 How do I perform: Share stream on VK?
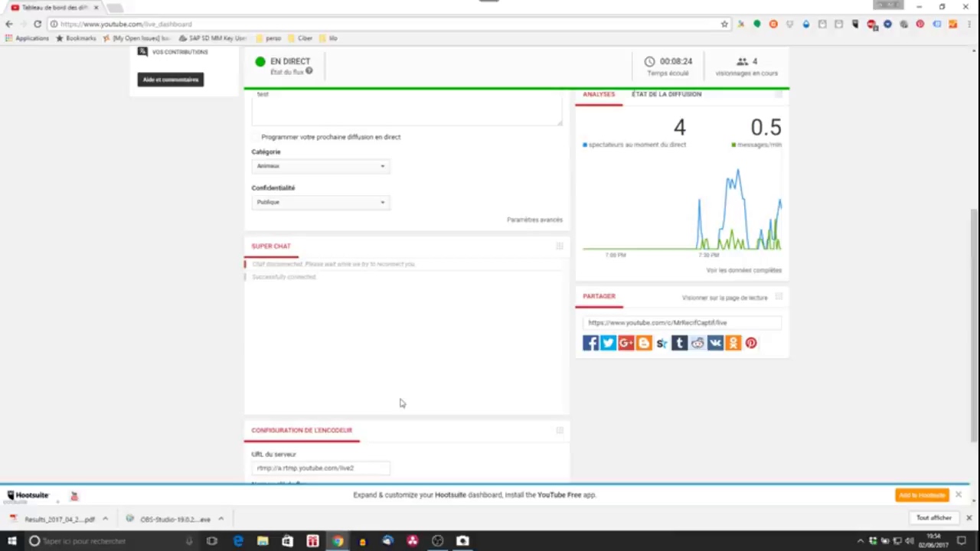click(x=715, y=343)
